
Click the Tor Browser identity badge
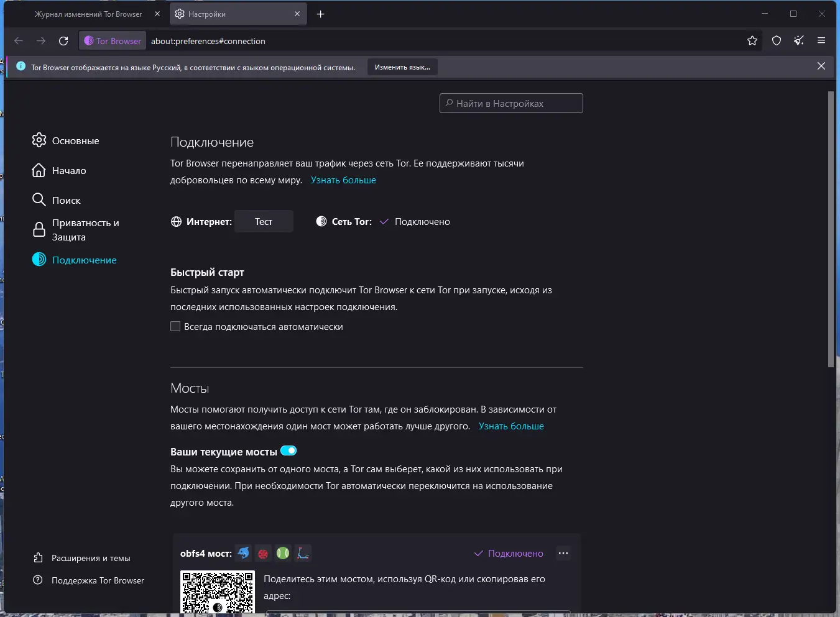coord(113,41)
